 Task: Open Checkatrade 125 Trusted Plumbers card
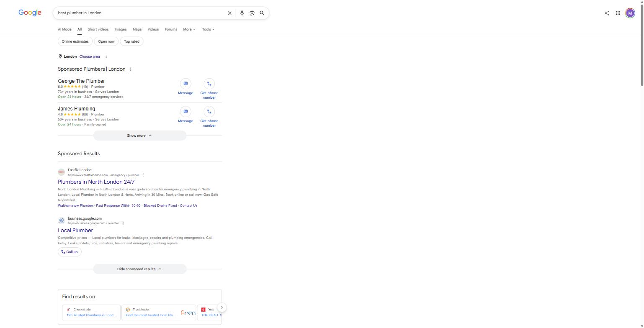[91, 313]
